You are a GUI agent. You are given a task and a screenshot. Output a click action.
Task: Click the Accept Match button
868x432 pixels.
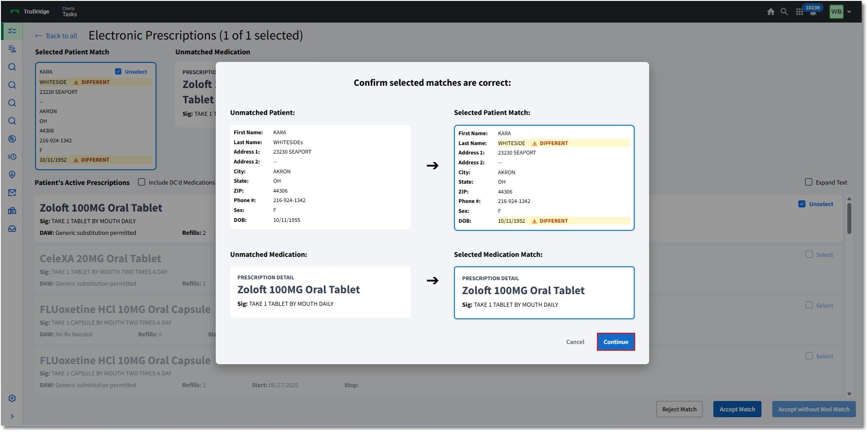point(737,409)
